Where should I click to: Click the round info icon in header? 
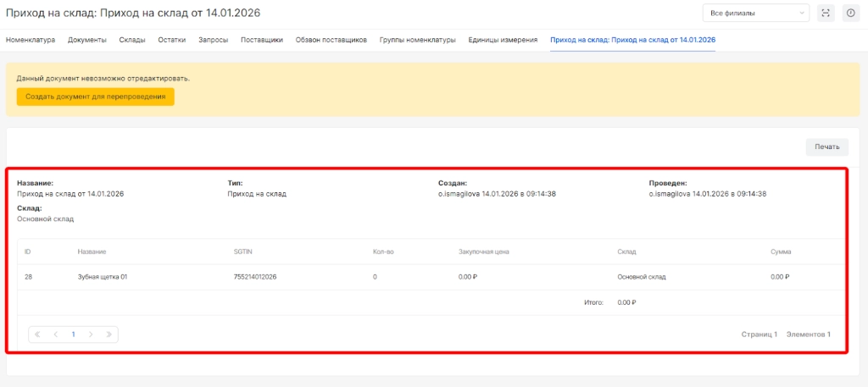pos(850,13)
